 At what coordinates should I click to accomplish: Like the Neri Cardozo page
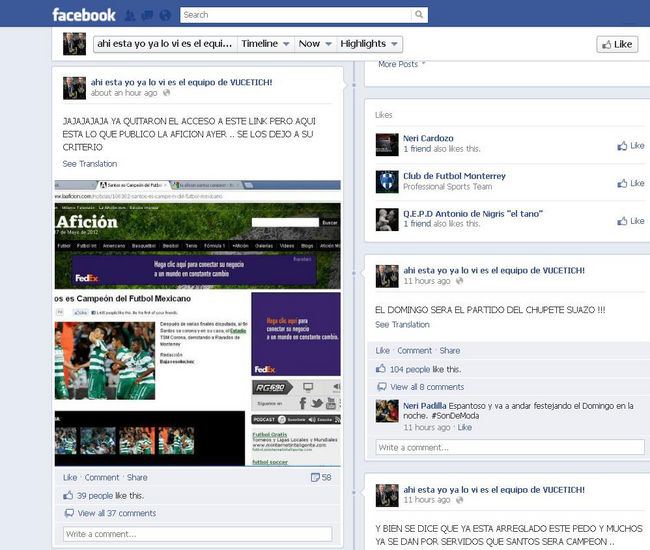click(630, 146)
